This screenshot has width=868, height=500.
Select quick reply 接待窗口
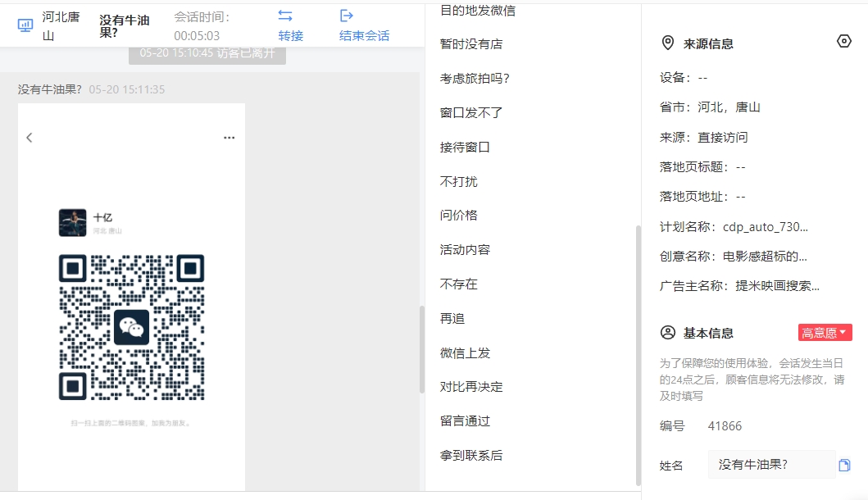[465, 148]
